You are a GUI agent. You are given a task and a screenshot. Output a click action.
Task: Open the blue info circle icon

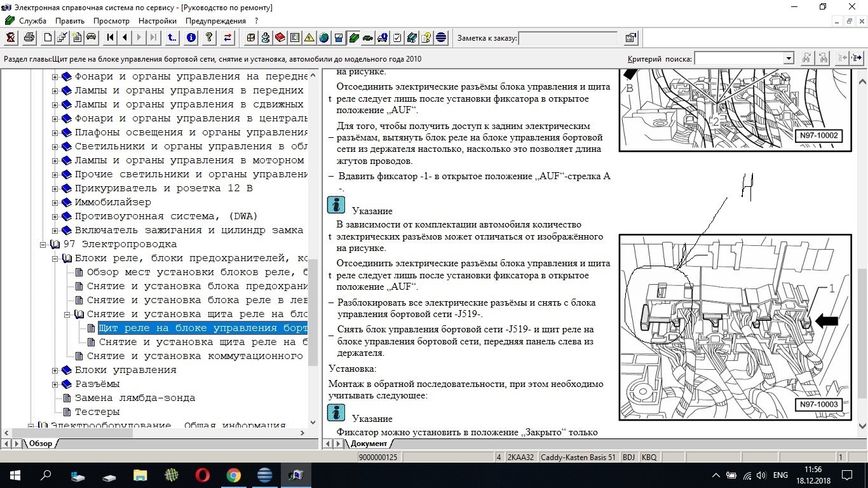191,37
